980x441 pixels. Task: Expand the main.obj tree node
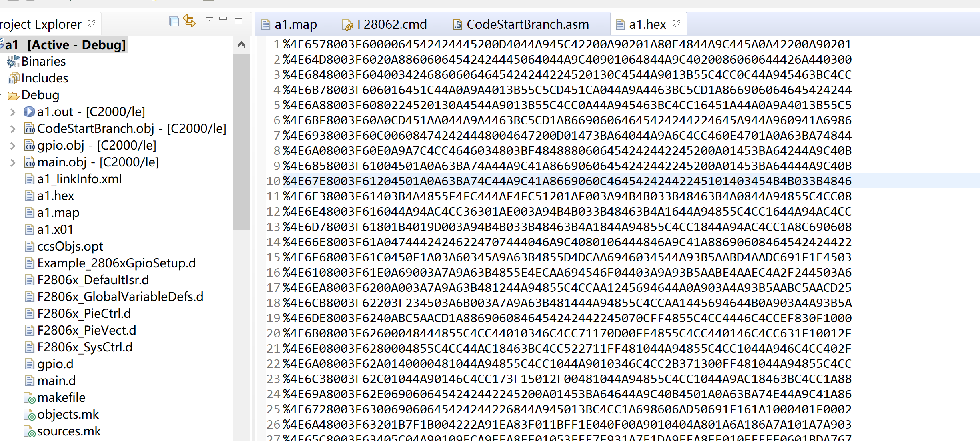(x=13, y=162)
